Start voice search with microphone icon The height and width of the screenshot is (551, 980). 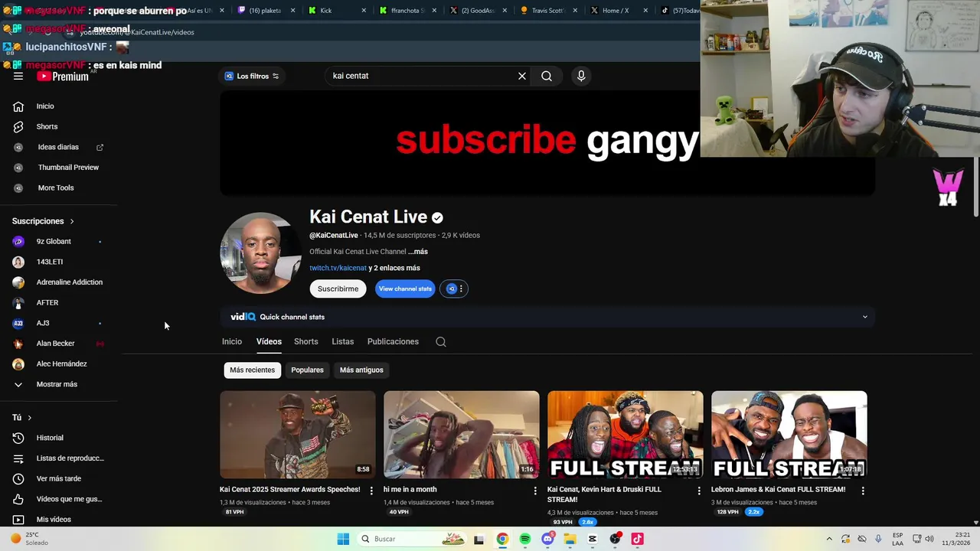(x=581, y=76)
